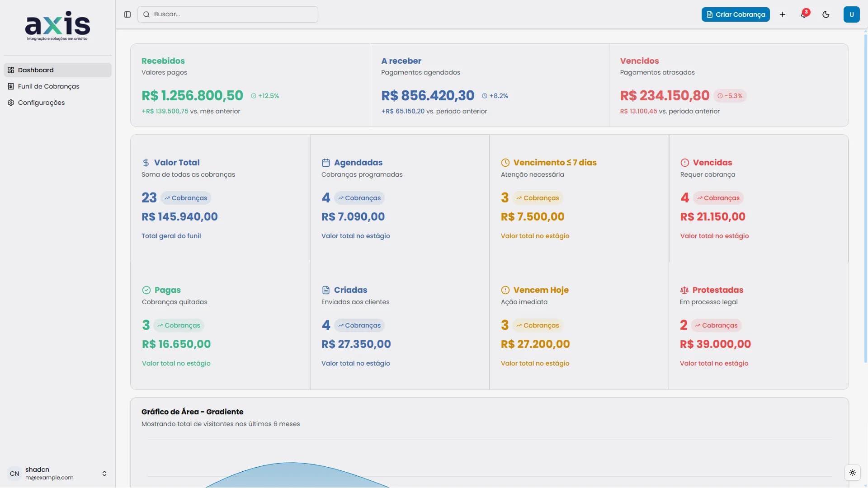Click the Criar Cobrança button
The image size is (868, 488).
736,14
